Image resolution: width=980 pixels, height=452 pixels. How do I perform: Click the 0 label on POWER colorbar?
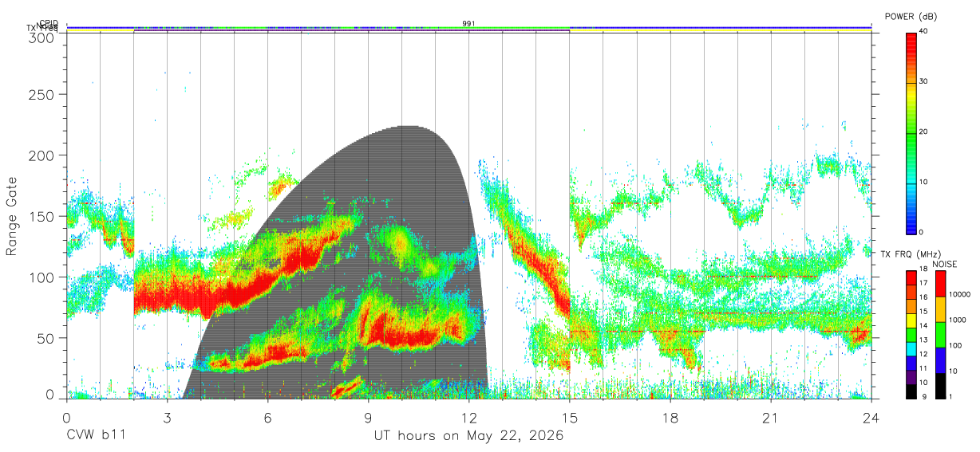click(x=922, y=232)
